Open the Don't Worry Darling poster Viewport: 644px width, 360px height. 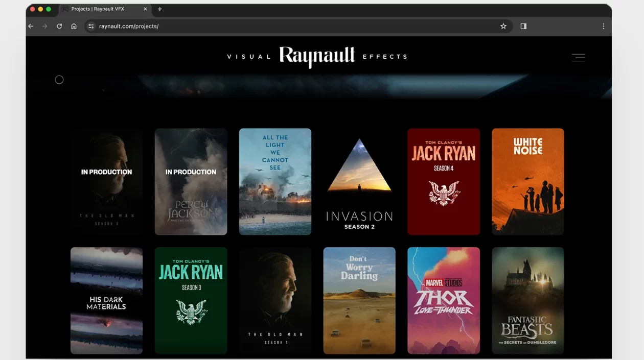[x=359, y=301]
